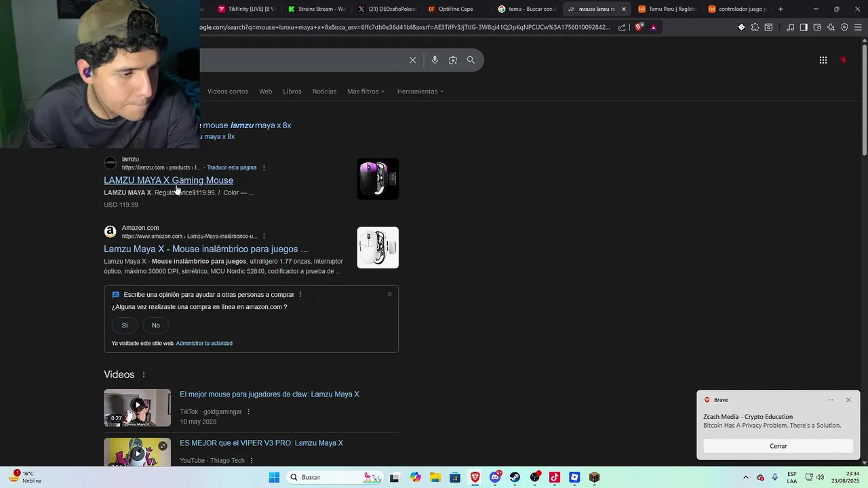
Task: Select the 'Web' search filter
Action: [266, 91]
